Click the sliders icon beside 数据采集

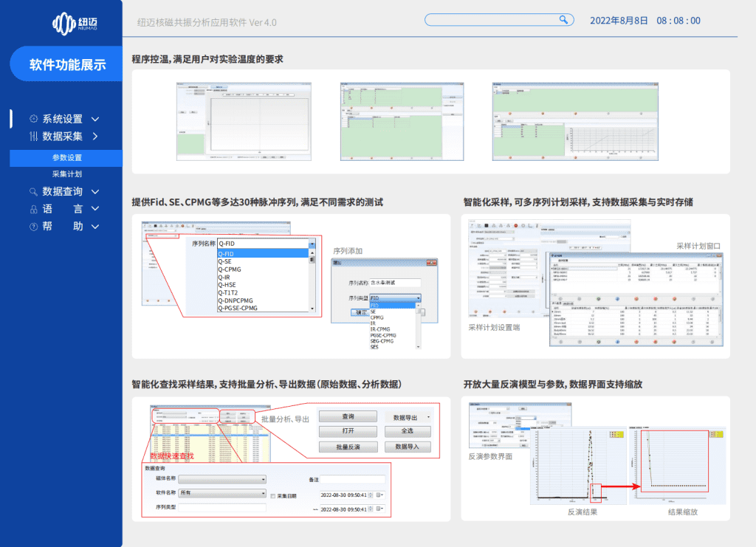(33, 137)
